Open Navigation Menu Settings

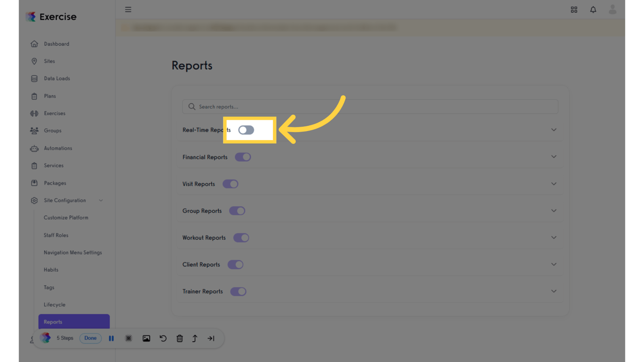pyautogui.click(x=73, y=252)
